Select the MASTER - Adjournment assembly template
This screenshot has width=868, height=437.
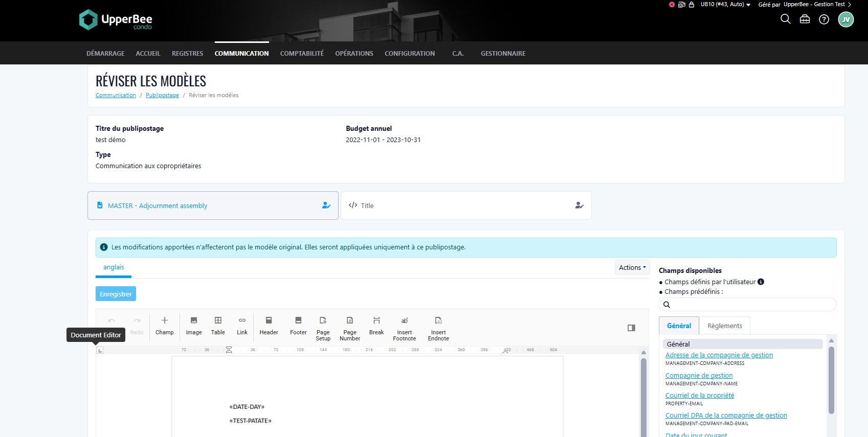pyautogui.click(x=213, y=205)
